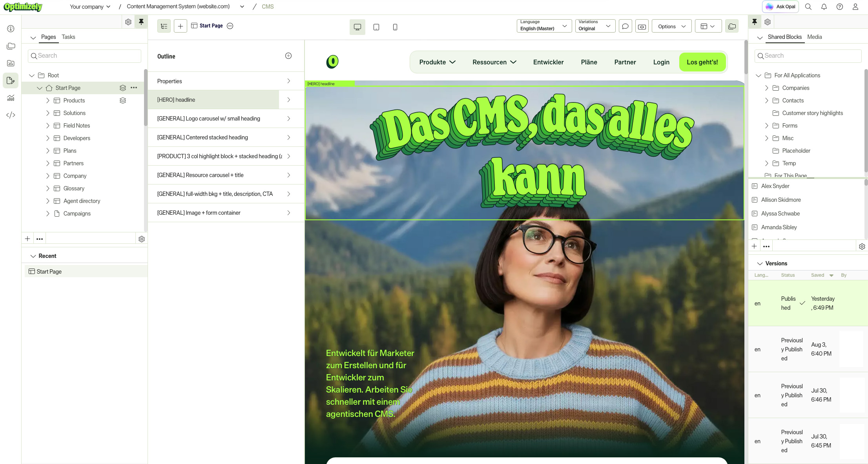Switch preview to desktop view
The width and height of the screenshot is (868, 464).
tap(357, 27)
